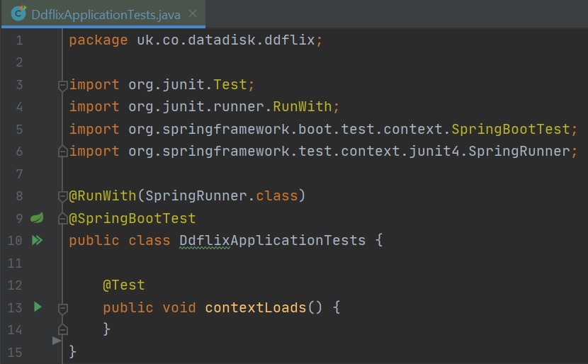Click the import fold end marker on line 6
588x364 pixels.
click(62, 152)
